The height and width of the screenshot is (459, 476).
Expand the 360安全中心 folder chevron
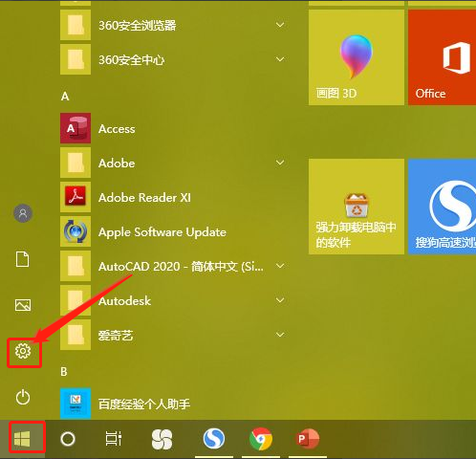[x=280, y=59]
